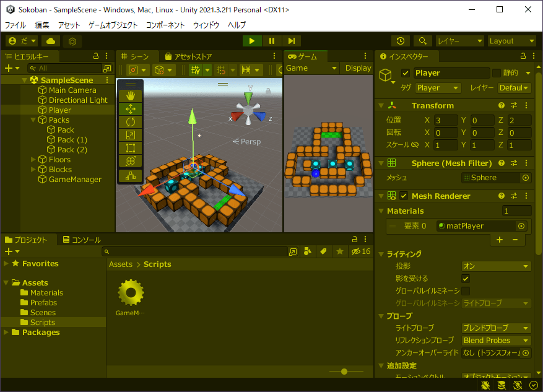Open Unity version control icon
Image resolution: width=543 pixels, height=392 pixels.
coord(72,41)
